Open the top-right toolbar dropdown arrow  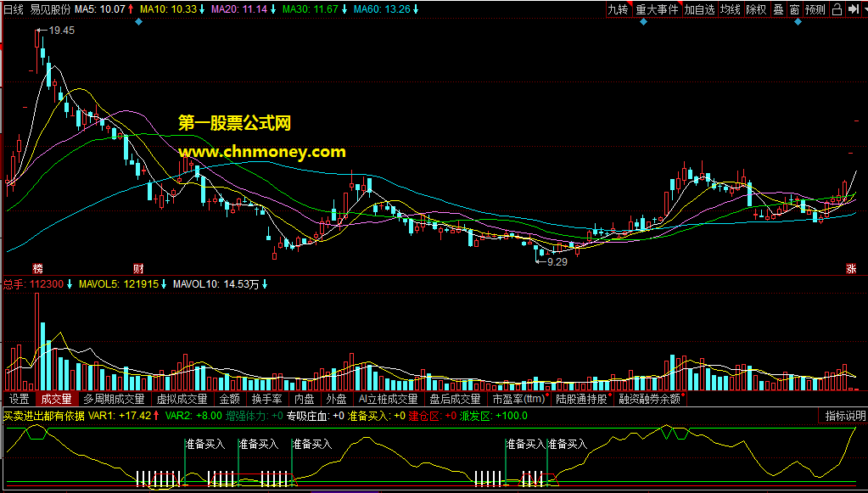[864, 9]
